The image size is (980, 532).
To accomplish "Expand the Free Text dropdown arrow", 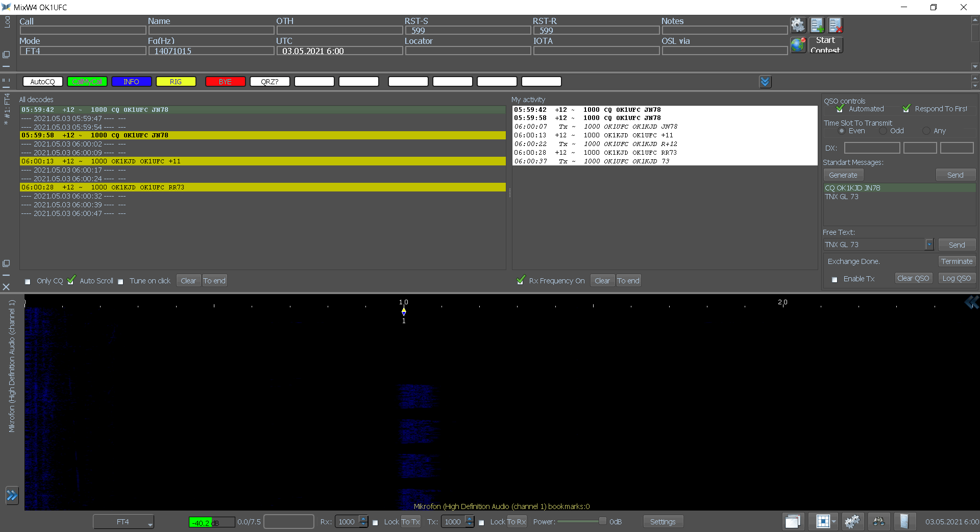I will (x=929, y=245).
